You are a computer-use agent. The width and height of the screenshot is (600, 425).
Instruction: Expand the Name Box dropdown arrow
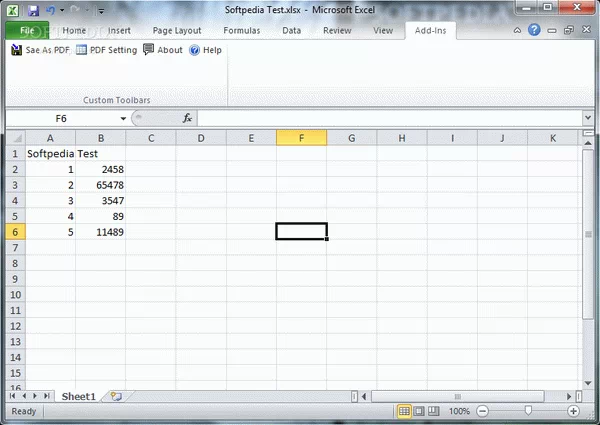(124, 118)
